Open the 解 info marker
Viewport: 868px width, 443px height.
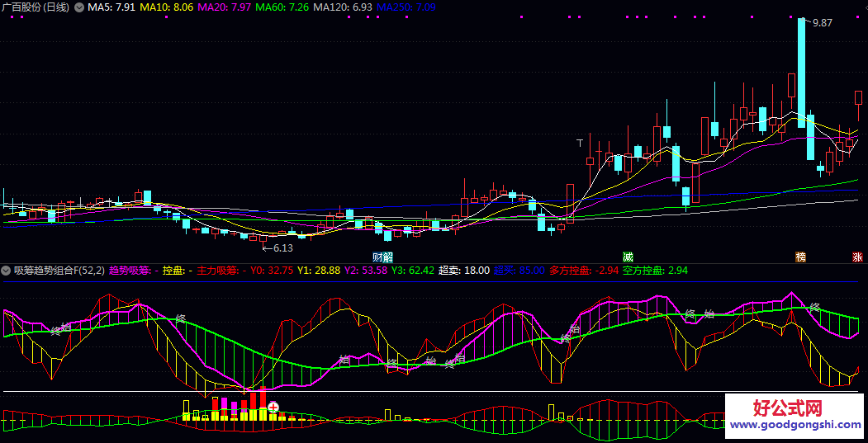click(x=387, y=257)
